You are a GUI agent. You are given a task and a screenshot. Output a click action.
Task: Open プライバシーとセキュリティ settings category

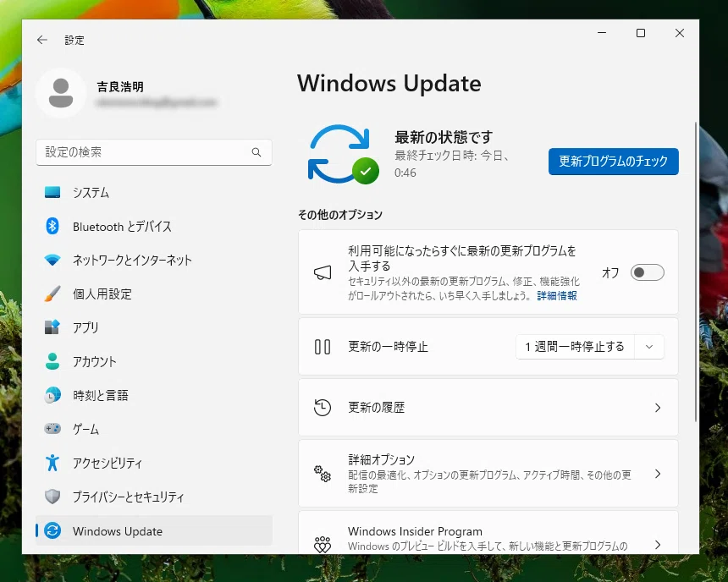click(x=154, y=497)
